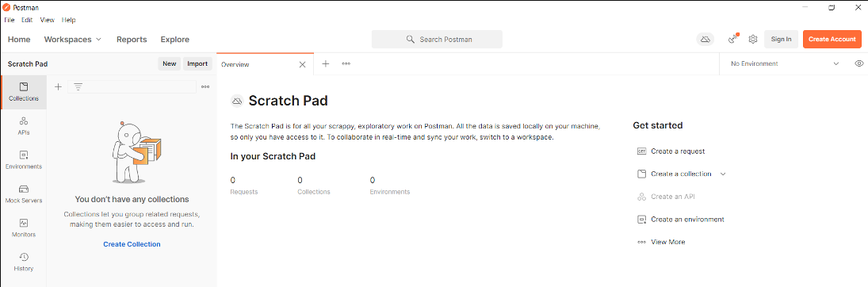Restore down the Postman window
The image size is (868, 287).
pos(832,8)
